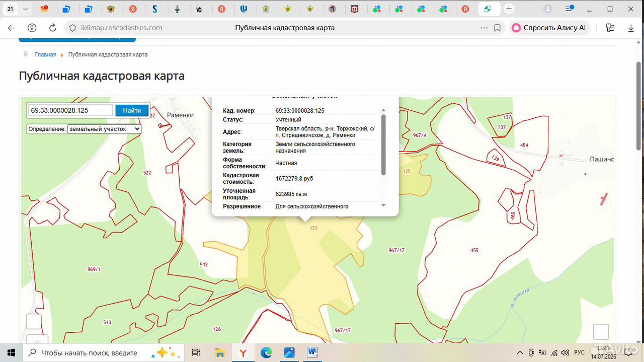This screenshot has height=362, width=644.
Task: Select land category value in popup
Action: pos(315,148)
